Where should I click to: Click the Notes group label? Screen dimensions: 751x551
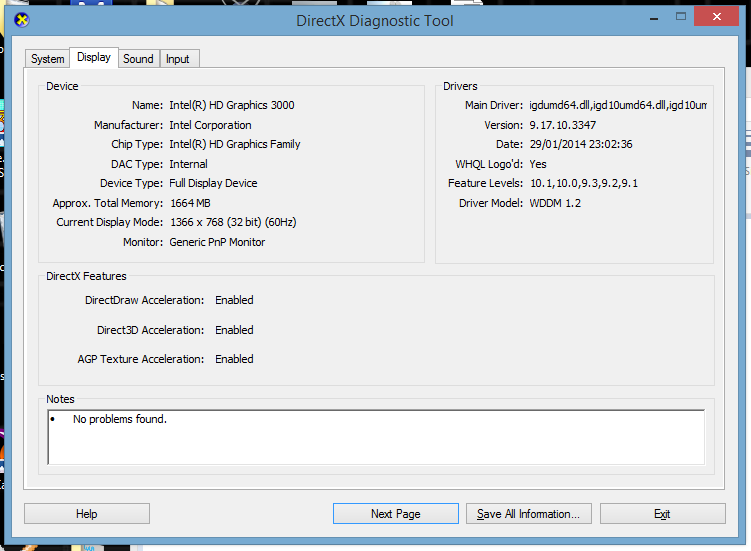[x=60, y=399]
